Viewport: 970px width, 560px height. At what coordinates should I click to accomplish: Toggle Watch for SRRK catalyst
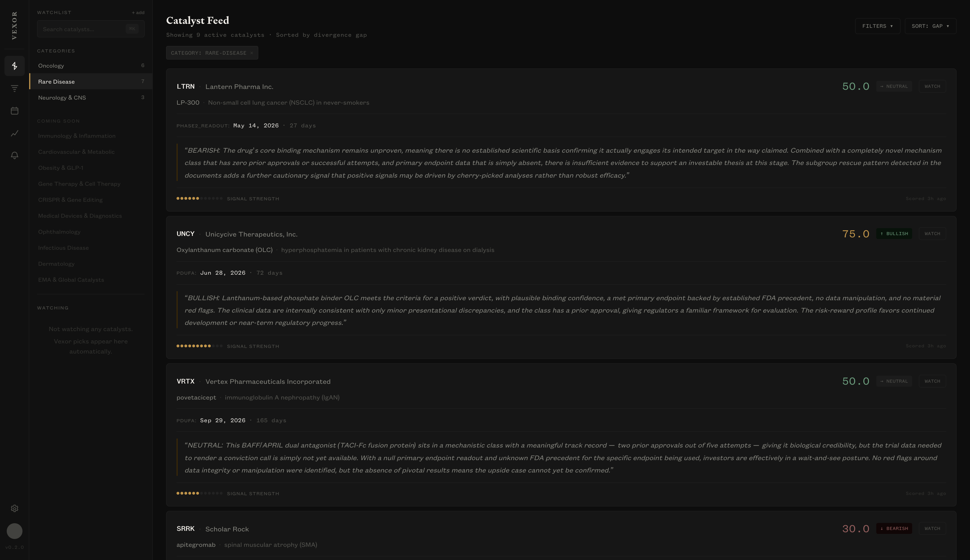(932, 529)
